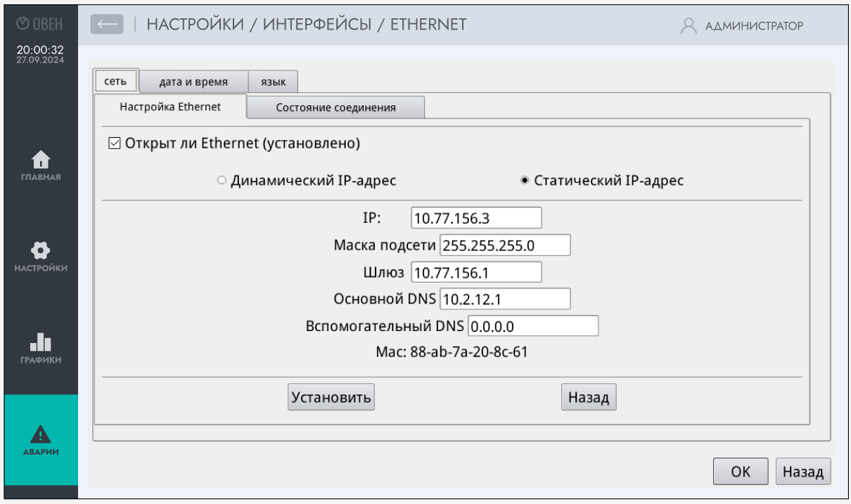Select the Настройка Ethernet tab
This screenshot has height=504, width=851.
click(x=170, y=107)
